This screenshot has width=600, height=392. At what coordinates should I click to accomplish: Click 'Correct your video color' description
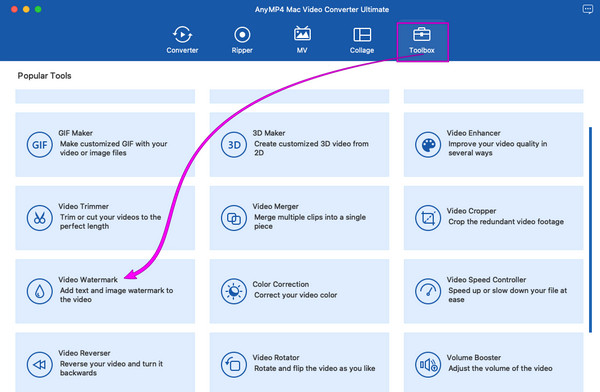[x=296, y=295]
